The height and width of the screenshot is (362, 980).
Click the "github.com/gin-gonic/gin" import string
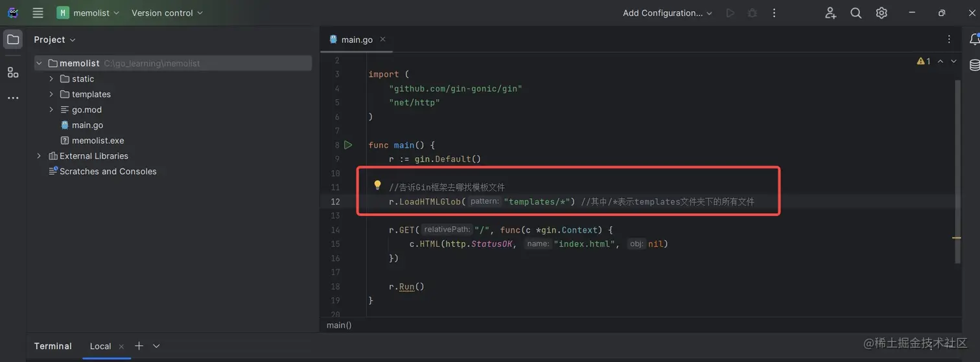(x=456, y=88)
